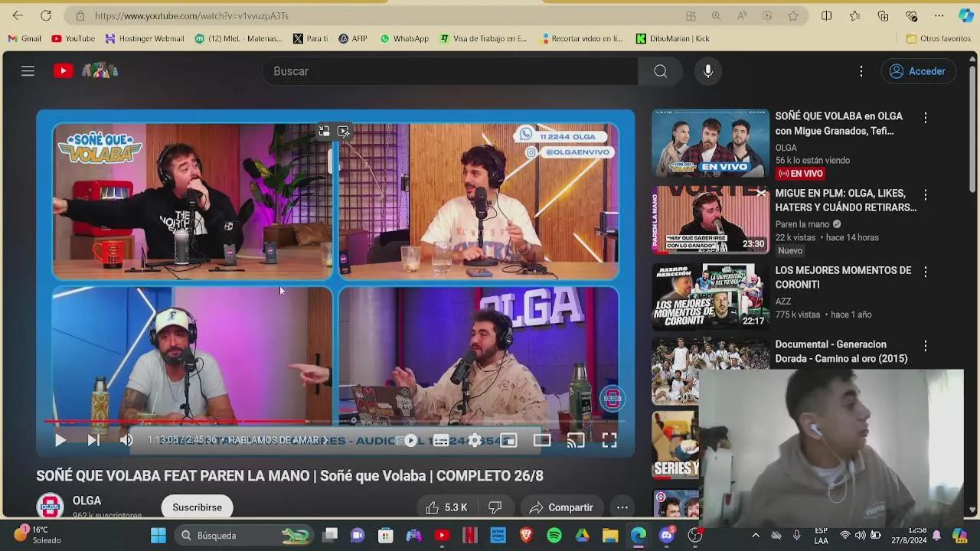Dislike the video
980x551 pixels.
(495, 507)
